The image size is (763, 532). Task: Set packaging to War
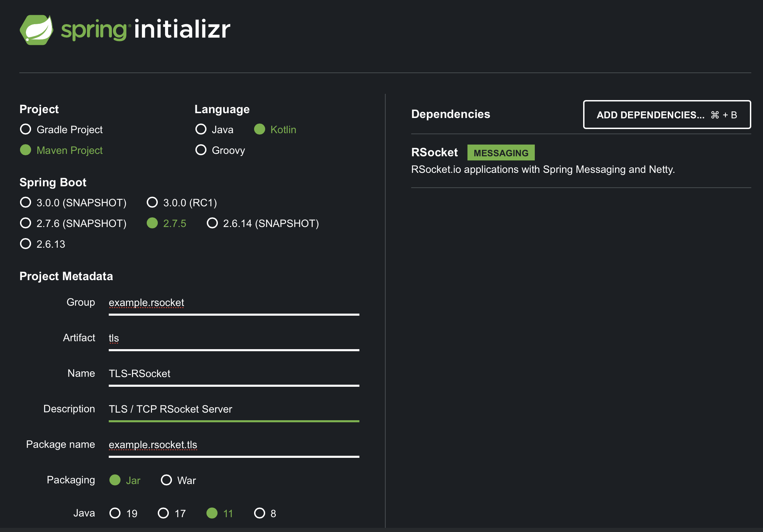click(166, 480)
